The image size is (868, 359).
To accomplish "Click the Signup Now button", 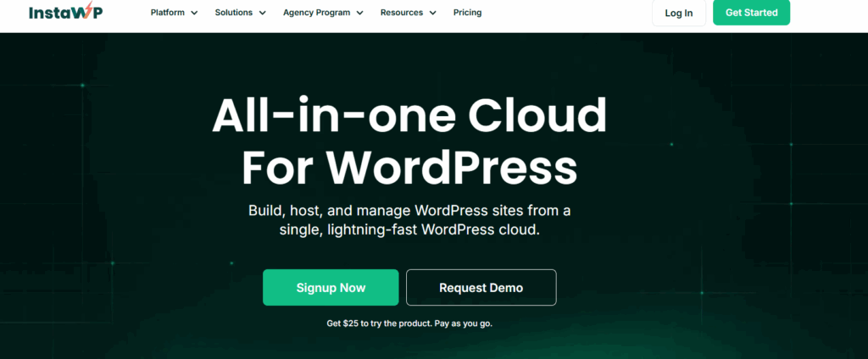I will pos(331,288).
